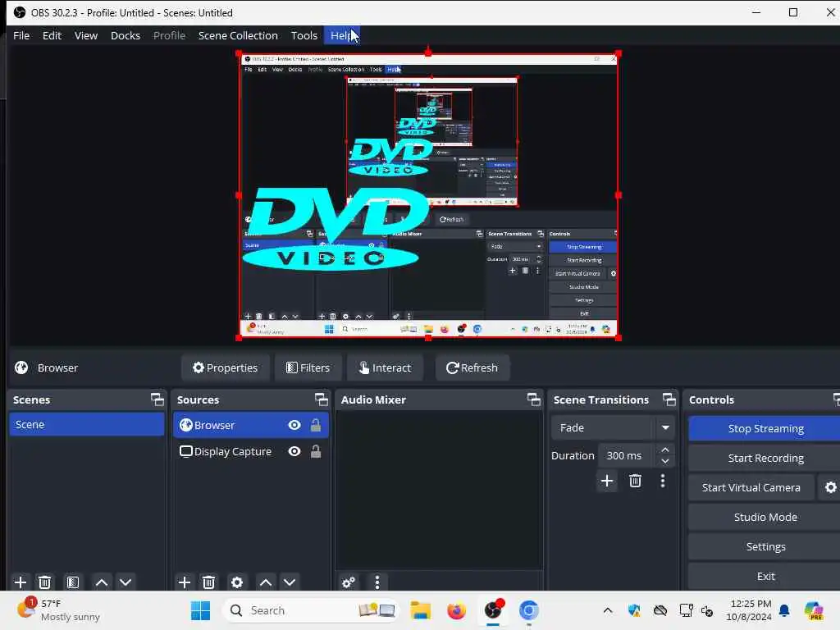The image size is (840, 630).
Task: Click the taskbar Search box
Action: [311, 610]
